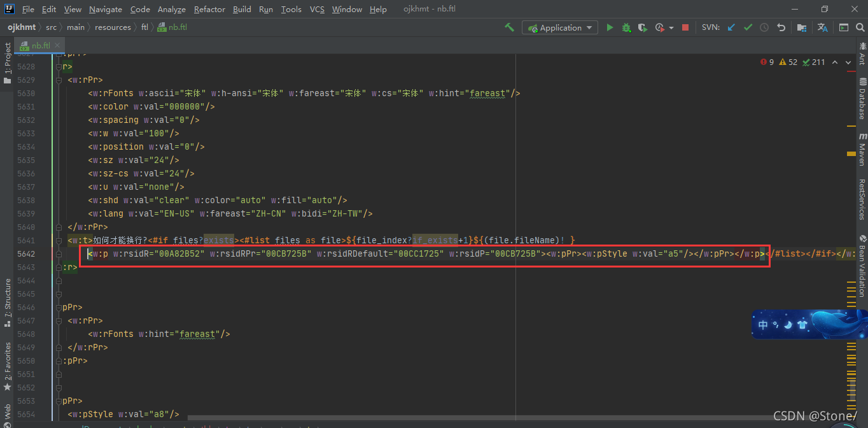This screenshot has height=428, width=868.
Task: Open the Project tool window
Action: (x=7, y=64)
